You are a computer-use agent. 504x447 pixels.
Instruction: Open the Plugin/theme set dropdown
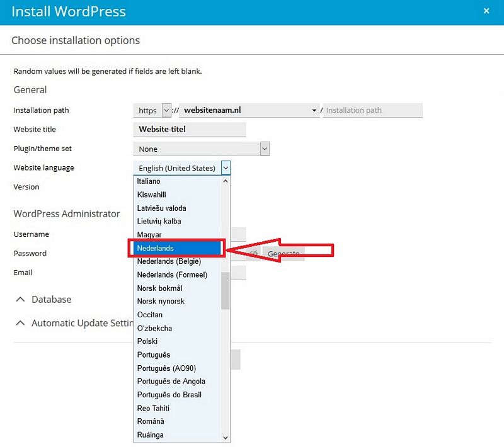click(201, 149)
